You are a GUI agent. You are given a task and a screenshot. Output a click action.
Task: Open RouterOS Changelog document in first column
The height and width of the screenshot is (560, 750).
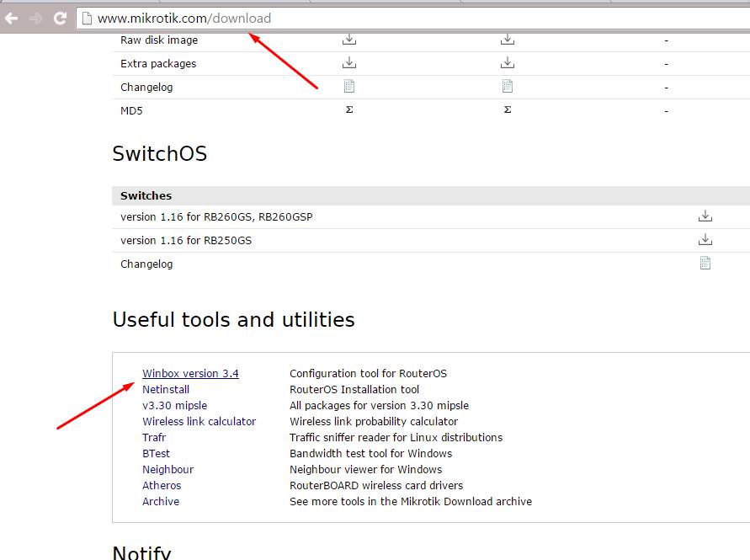pyautogui.click(x=349, y=86)
